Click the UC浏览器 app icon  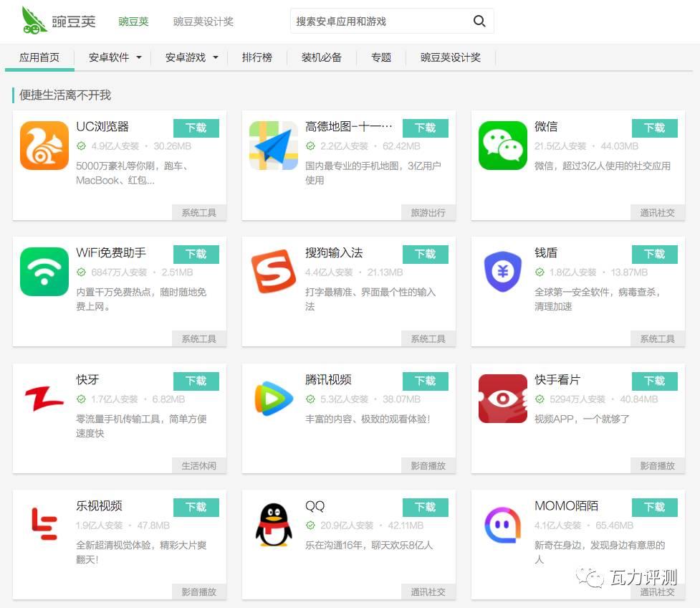[44, 146]
